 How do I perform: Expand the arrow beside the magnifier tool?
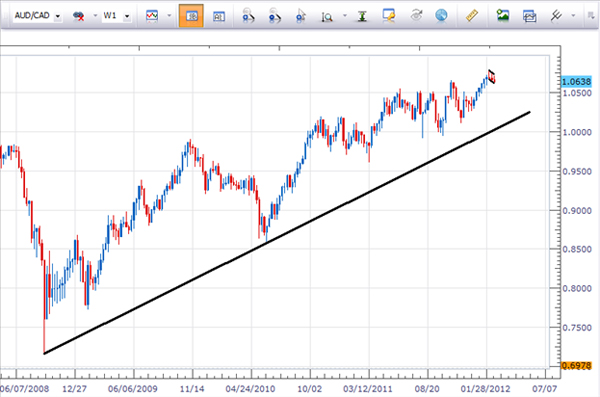(345, 16)
